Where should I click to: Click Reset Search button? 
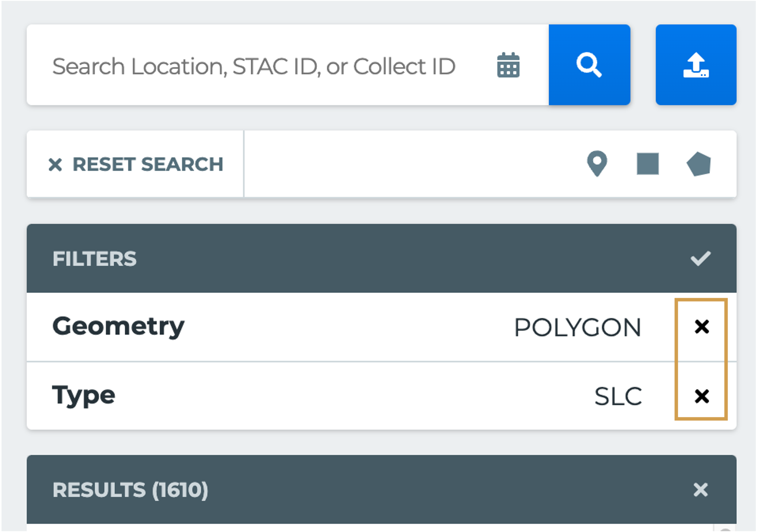point(135,164)
